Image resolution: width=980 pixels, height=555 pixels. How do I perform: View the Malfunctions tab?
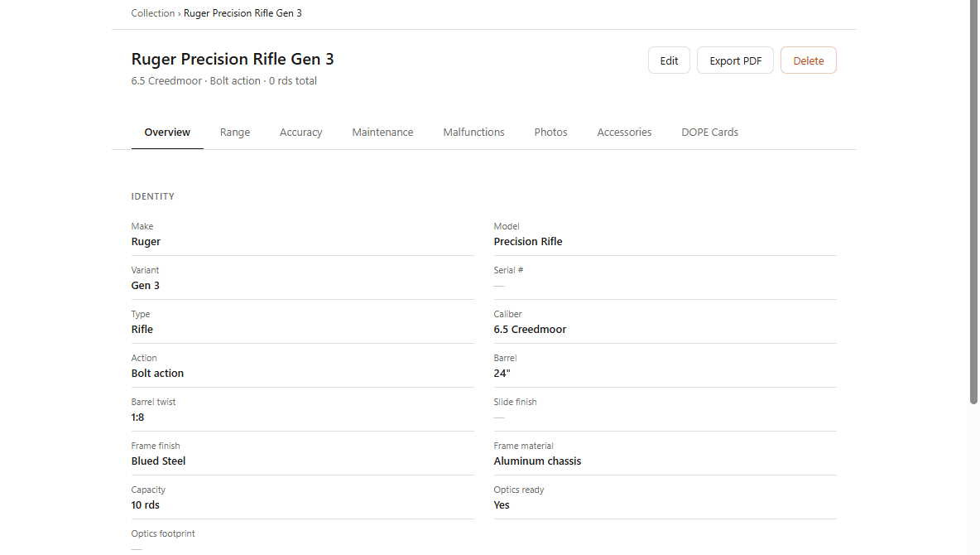click(473, 132)
